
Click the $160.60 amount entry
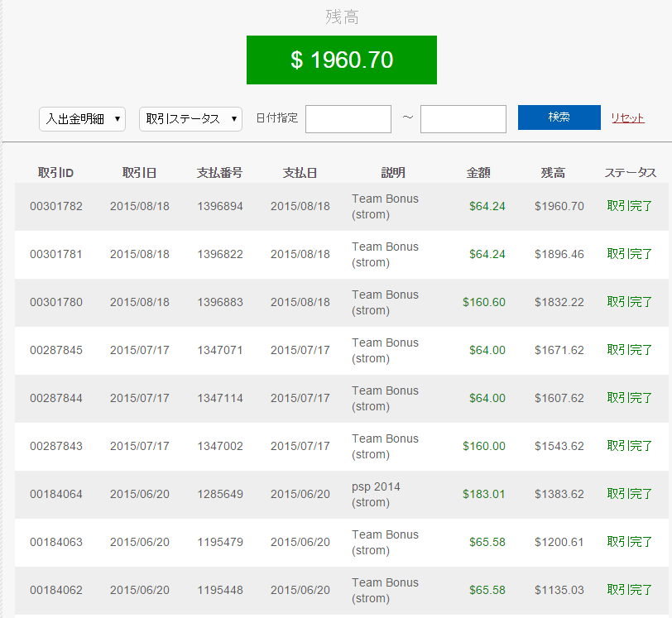coord(484,302)
